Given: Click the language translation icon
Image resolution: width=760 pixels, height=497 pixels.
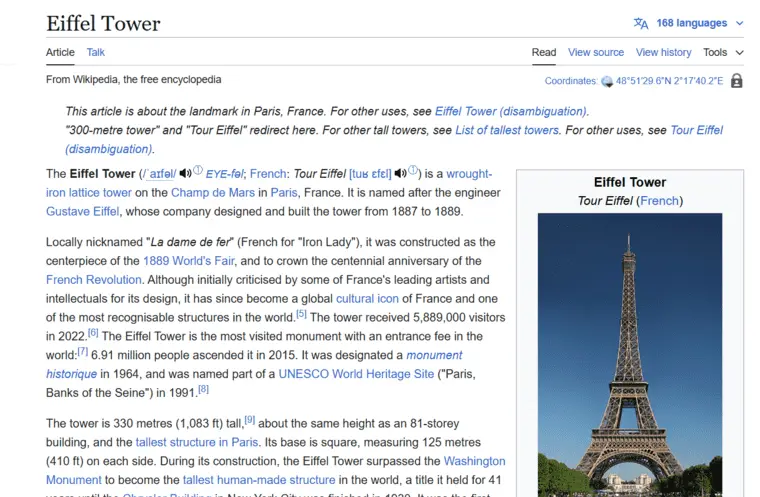Looking at the screenshot, I should (x=641, y=23).
